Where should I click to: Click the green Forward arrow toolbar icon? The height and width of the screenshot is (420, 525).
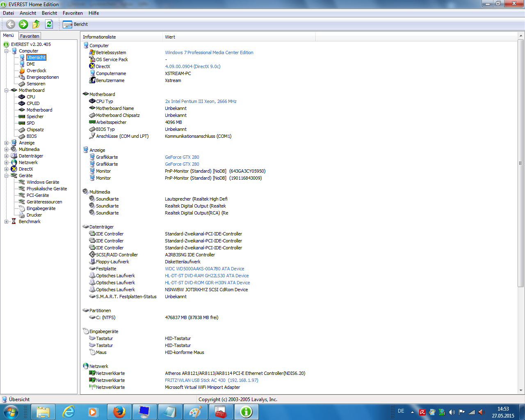tap(23, 24)
